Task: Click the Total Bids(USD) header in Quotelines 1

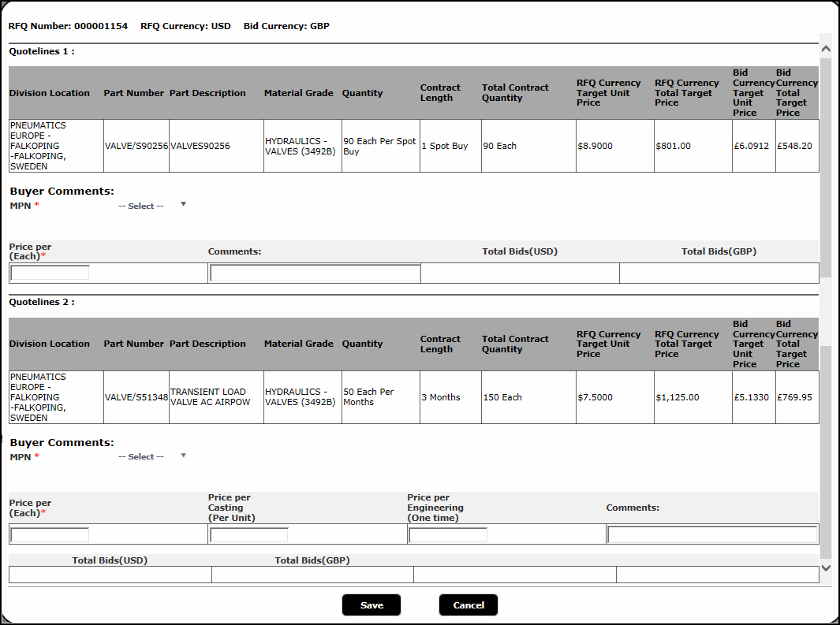Action: coord(520,251)
